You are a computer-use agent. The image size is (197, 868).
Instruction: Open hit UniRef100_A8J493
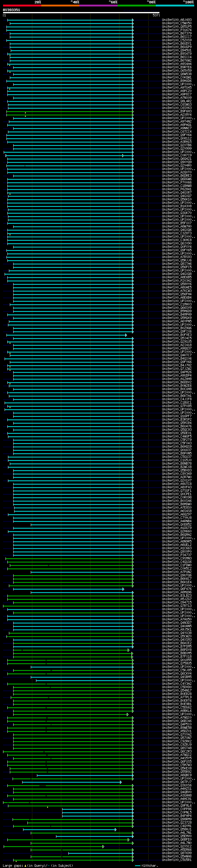[x=177, y=20]
